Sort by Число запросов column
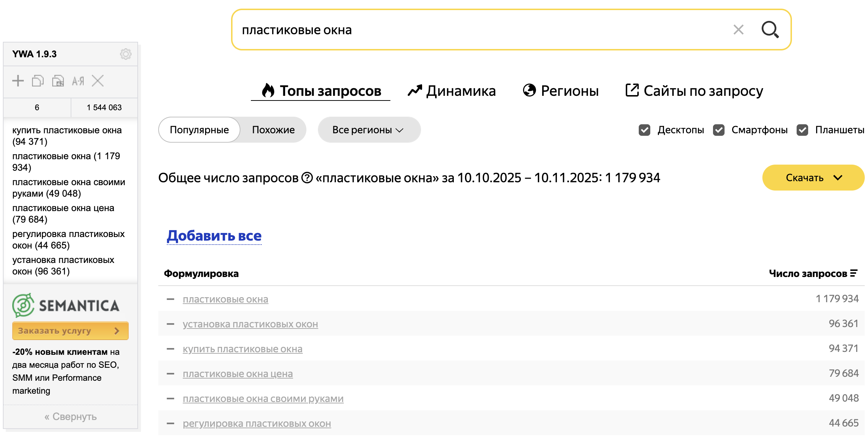Screen dimensions: 868x438 [x=812, y=273]
